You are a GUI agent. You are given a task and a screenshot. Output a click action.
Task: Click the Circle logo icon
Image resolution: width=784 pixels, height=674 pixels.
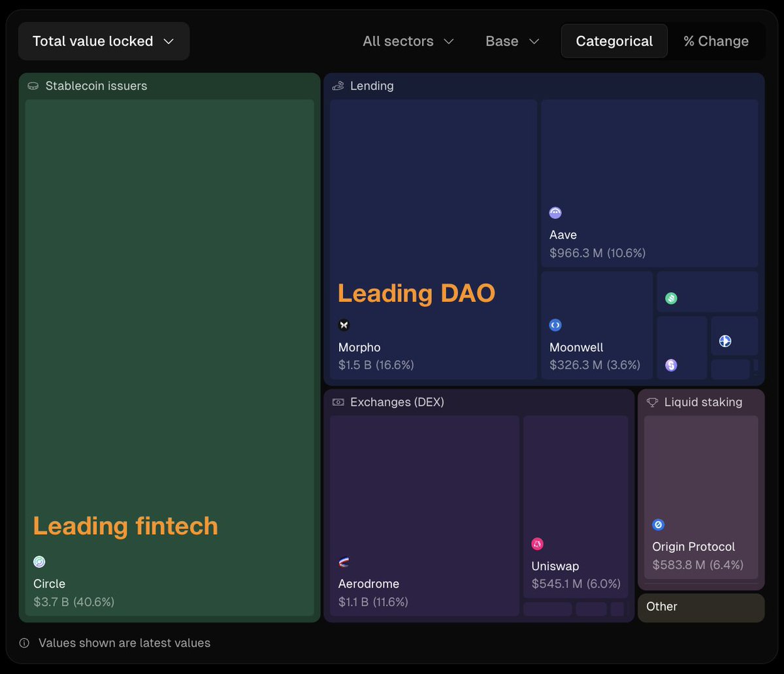point(39,562)
